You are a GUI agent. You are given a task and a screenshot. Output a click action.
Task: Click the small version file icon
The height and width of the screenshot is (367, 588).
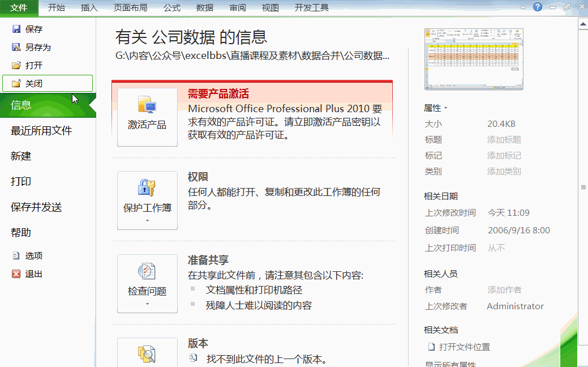pos(193,358)
